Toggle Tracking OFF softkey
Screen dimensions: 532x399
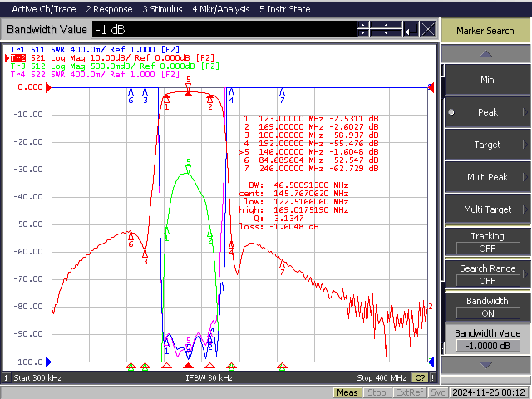[x=488, y=242]
